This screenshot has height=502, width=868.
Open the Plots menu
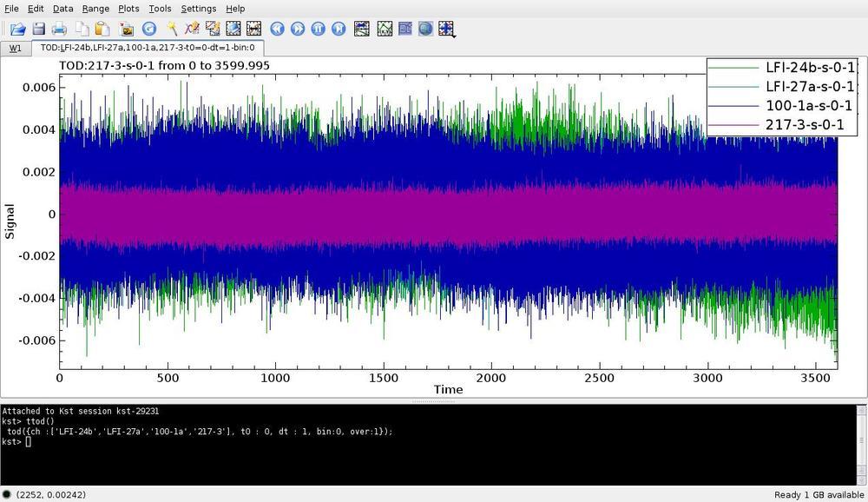tap(128, 9)
